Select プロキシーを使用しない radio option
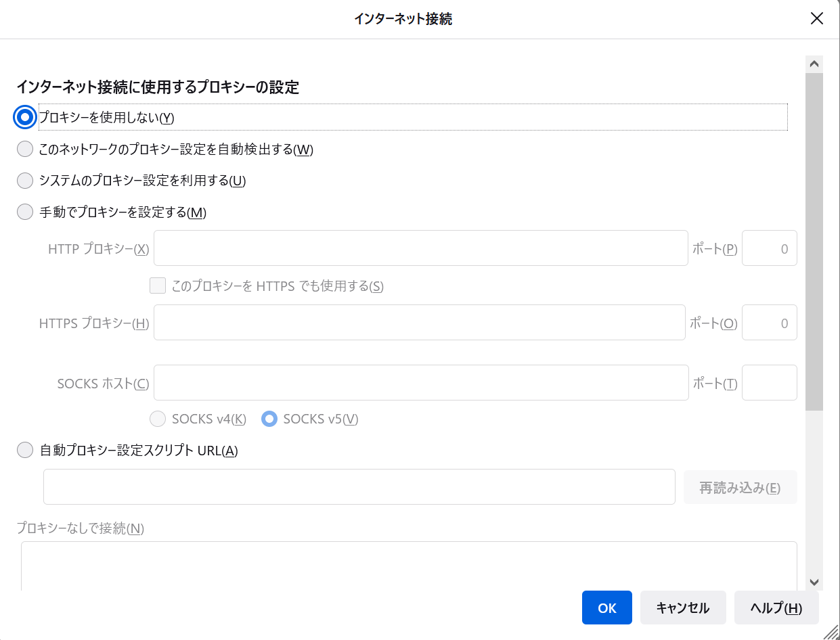Image resolution: width=840 pixels, height=640 pixels. coord(25,116)
